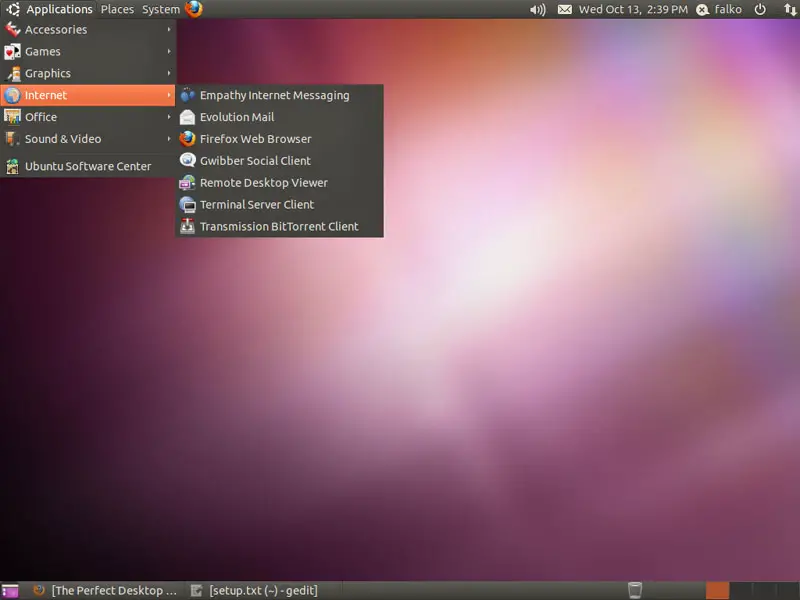Select the active orange workspace

point(717,591)
